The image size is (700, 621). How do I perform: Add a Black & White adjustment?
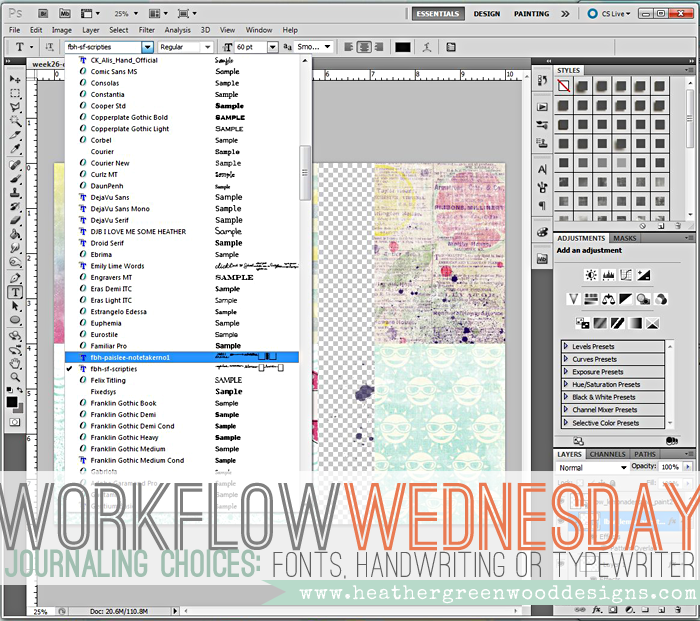tap(626, 299)
